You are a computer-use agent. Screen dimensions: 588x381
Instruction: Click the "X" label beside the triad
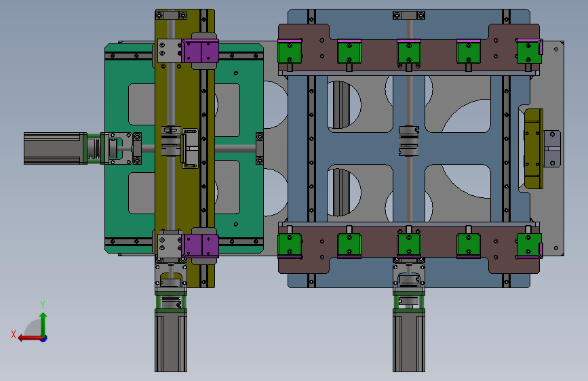click(x=14, y=334)
